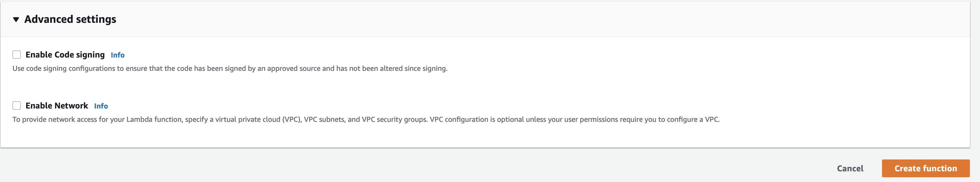The image size is (980, 182).
Task: Open Info link beside Enable Code signing
Action: 118,55
